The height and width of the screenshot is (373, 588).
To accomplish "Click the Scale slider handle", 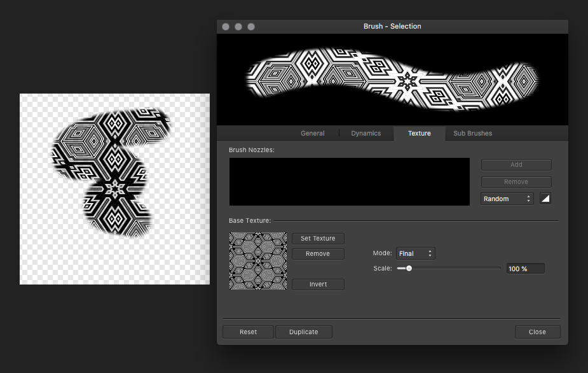I will tap(407, 268).
